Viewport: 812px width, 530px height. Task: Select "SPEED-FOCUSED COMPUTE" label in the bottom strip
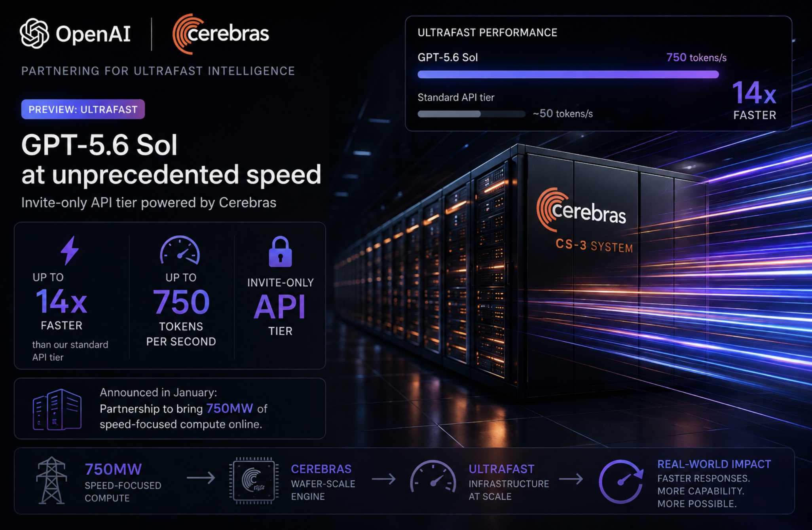(123, 492)
